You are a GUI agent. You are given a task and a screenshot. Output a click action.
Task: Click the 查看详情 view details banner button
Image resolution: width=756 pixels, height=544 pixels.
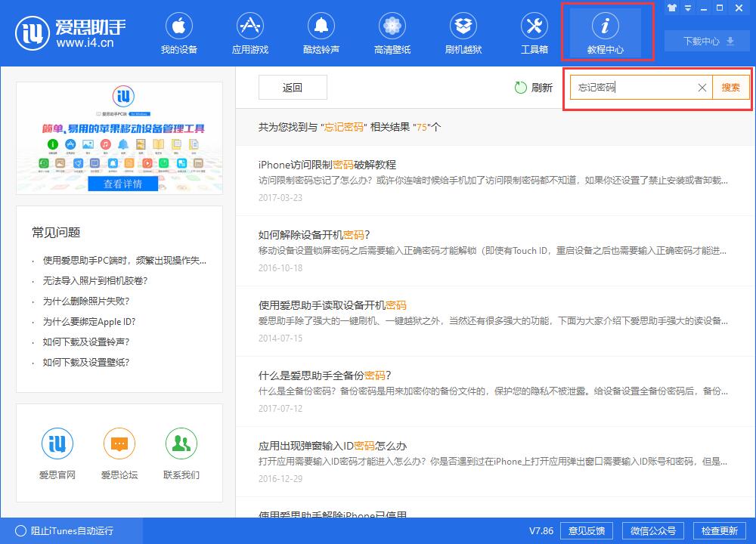click(x=123, y=184)
